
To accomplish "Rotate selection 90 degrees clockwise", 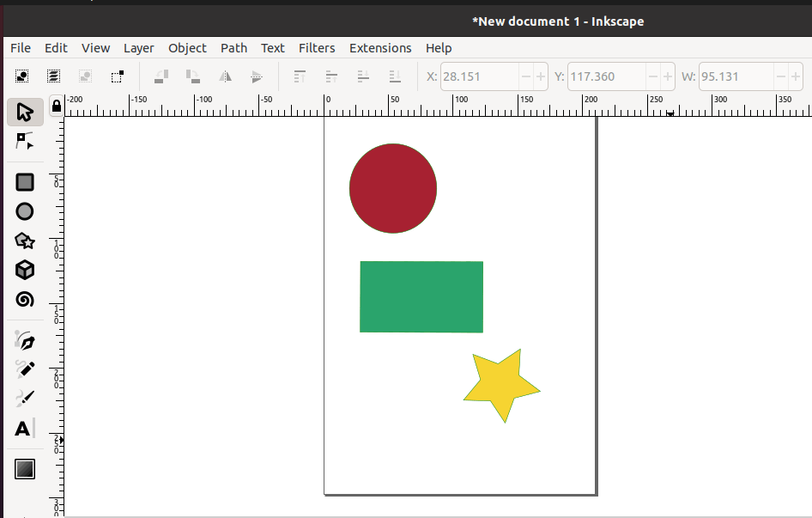I will coord(192,76).
